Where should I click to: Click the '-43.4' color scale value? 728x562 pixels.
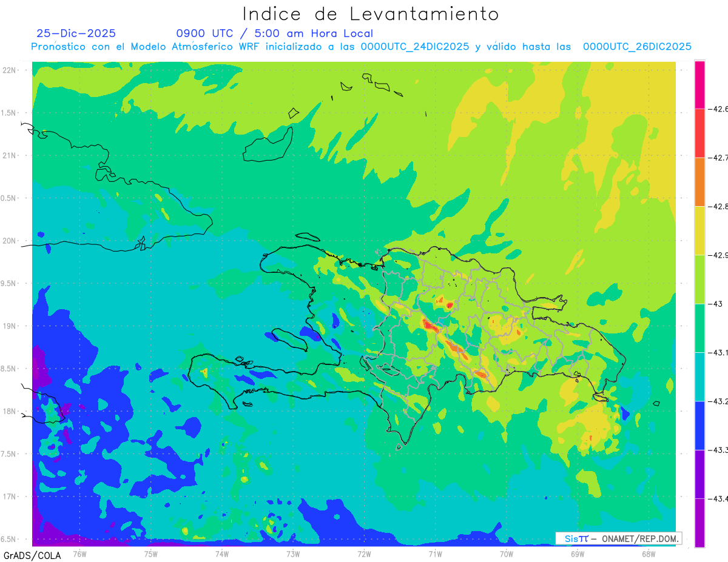click(x=717, y=498)
